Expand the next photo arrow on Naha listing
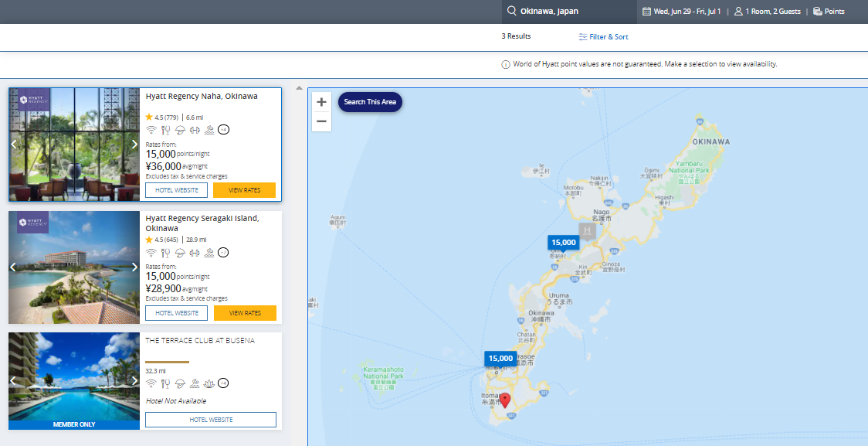The height and width of the screenshot is (446, 868). [134, 144]
